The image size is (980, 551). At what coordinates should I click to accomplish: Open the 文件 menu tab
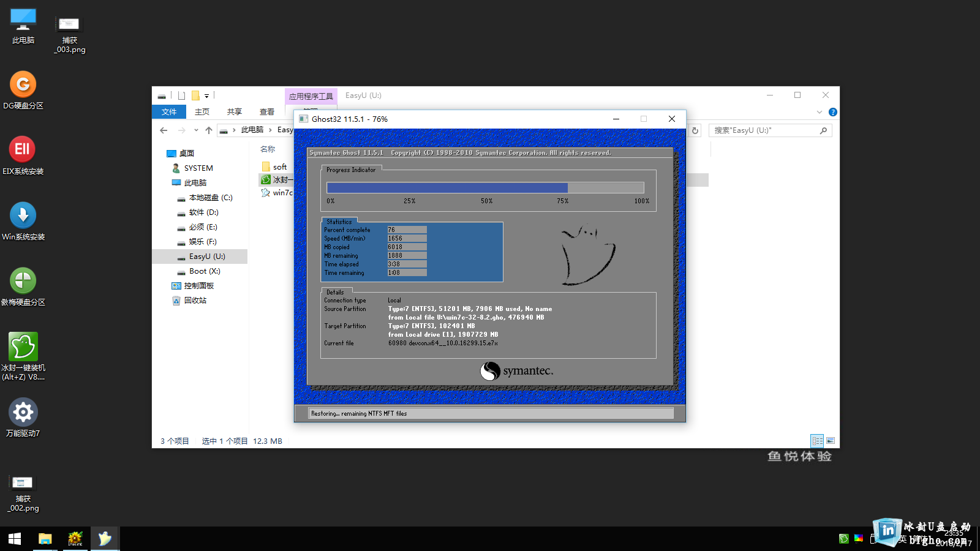coord(169,112)
